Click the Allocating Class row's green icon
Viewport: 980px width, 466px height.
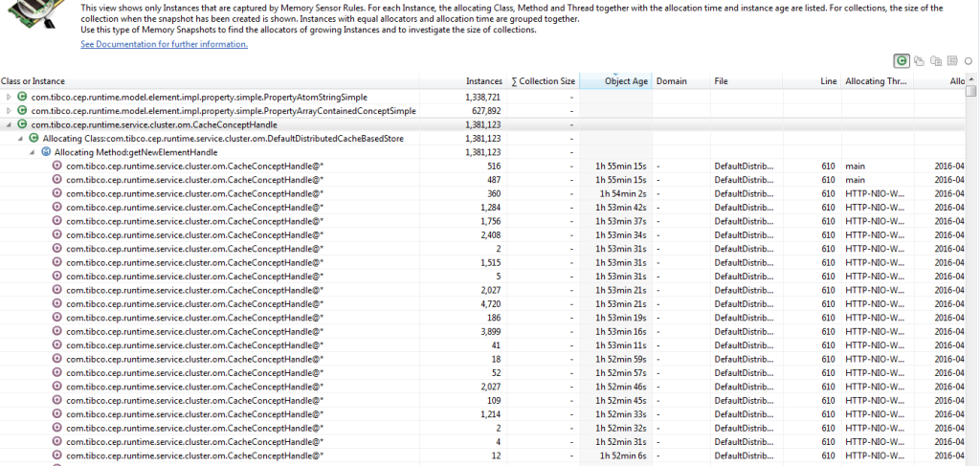pos(33,139)
